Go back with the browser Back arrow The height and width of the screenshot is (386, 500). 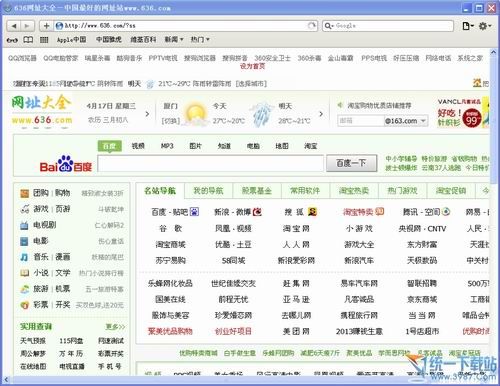pyautogui.click(x=14, y=26)
